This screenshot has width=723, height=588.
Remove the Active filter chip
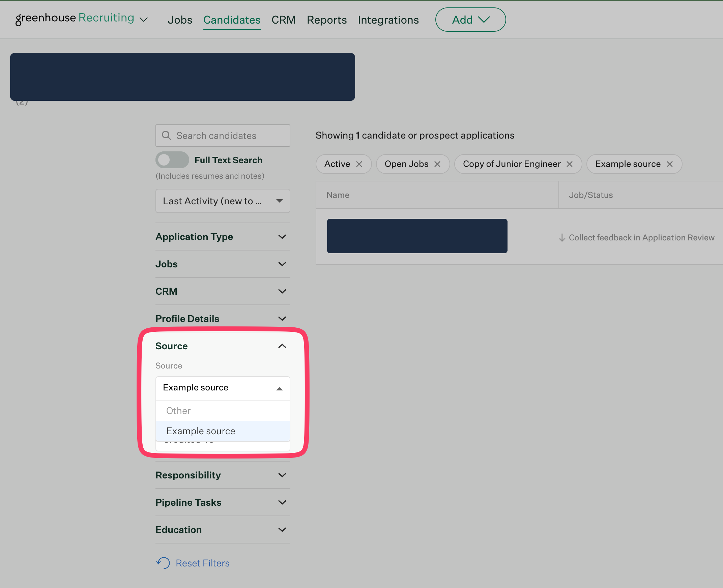[359, 164]
